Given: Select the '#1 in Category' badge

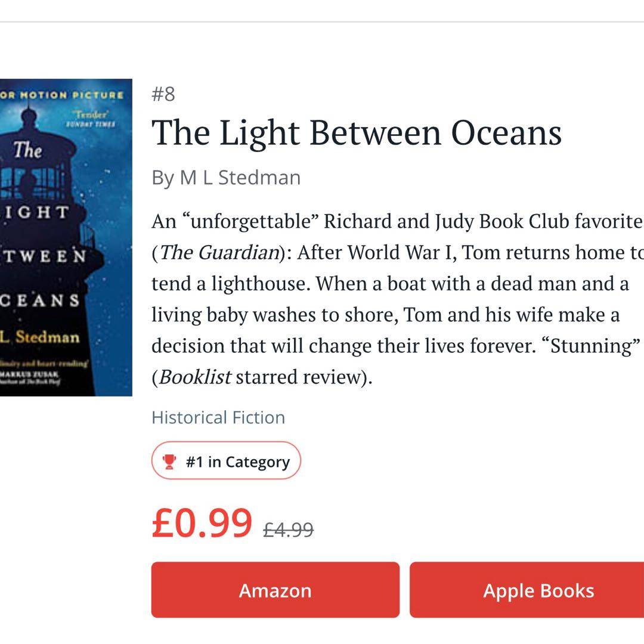Looking at the screenshot, I should point(226,461).
